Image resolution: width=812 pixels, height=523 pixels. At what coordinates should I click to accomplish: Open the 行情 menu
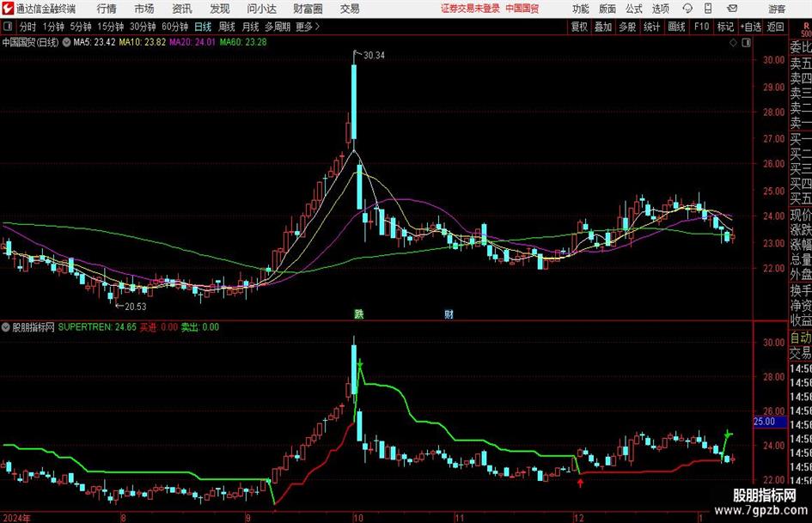(107, 9)
